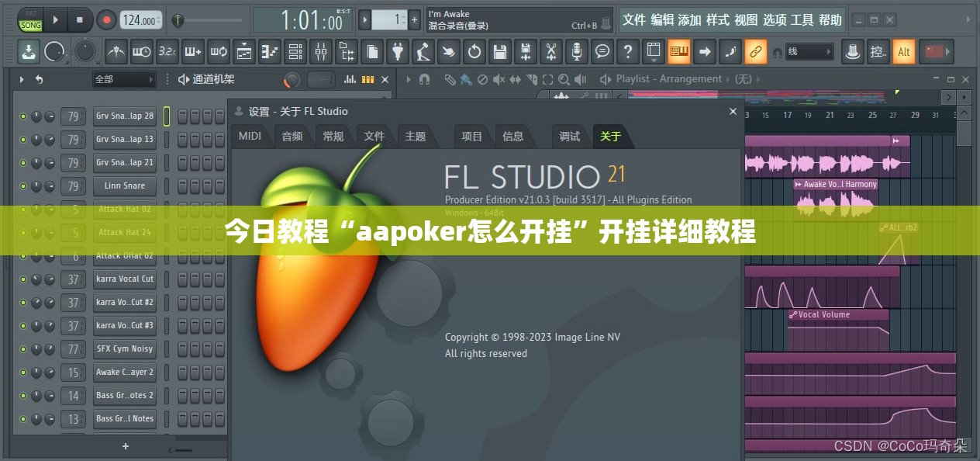
Task: Toggle wait for input before playing
Action: (142, 52)
